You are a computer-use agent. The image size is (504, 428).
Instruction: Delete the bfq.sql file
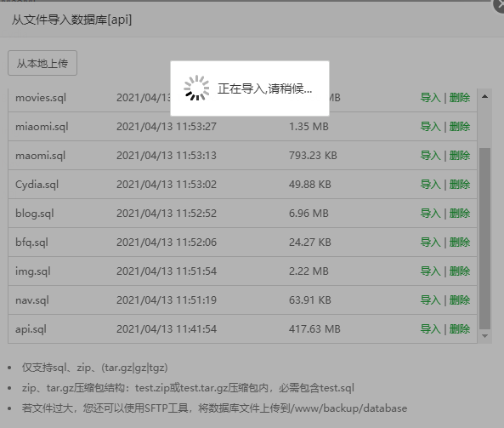[460, 243]
